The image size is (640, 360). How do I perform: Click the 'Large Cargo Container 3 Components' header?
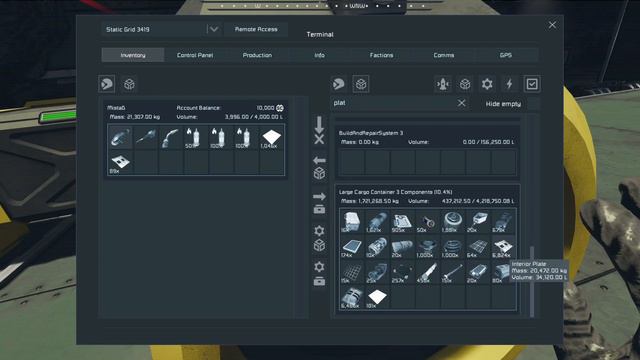click(x=396, y=192)
